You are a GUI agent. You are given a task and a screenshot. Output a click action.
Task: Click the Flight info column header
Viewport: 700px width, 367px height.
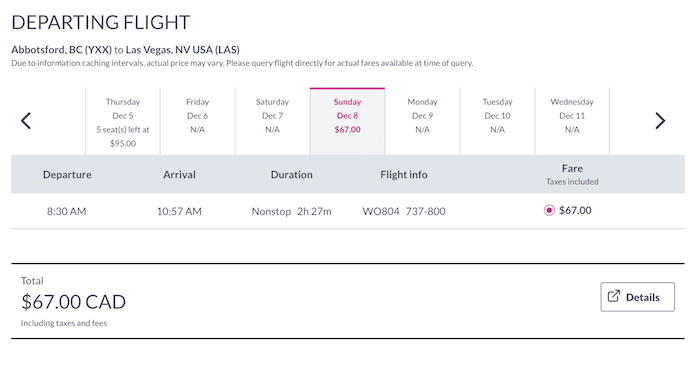coord(404,175)
